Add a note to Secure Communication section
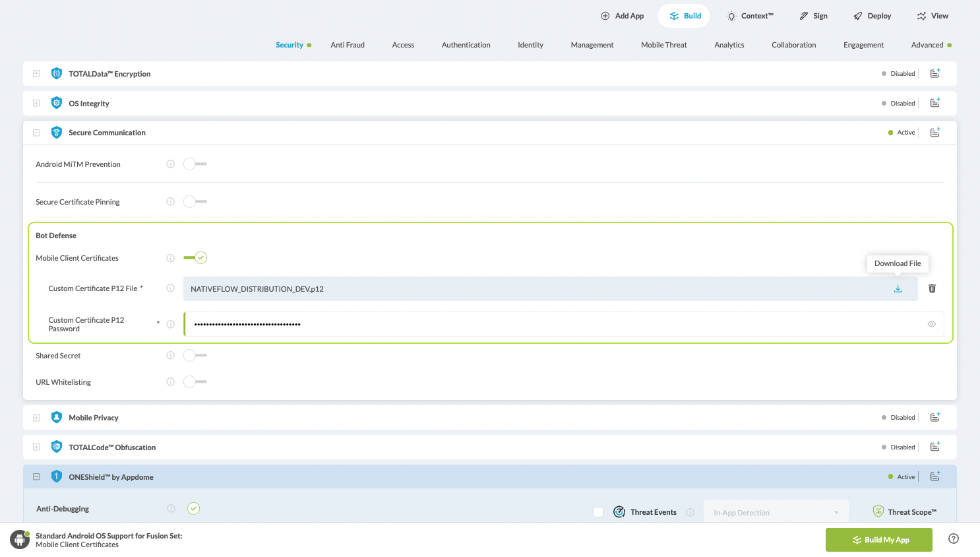This screenshot has height=557, width=980. [934, 132]
